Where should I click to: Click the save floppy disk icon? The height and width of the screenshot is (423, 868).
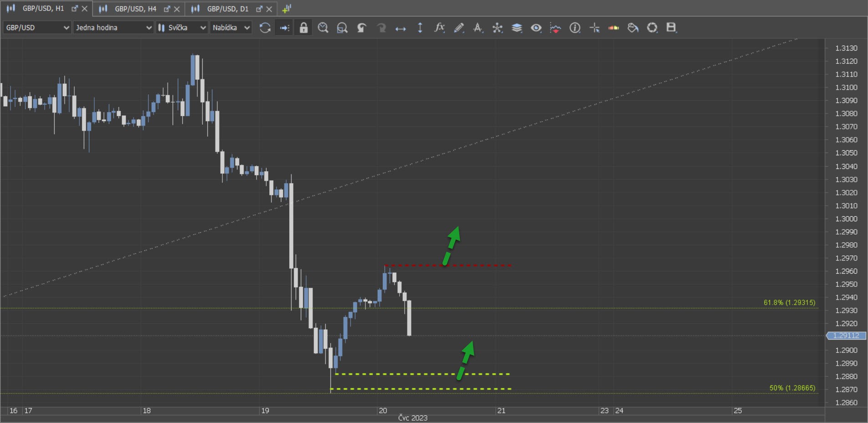click(671, 28)
